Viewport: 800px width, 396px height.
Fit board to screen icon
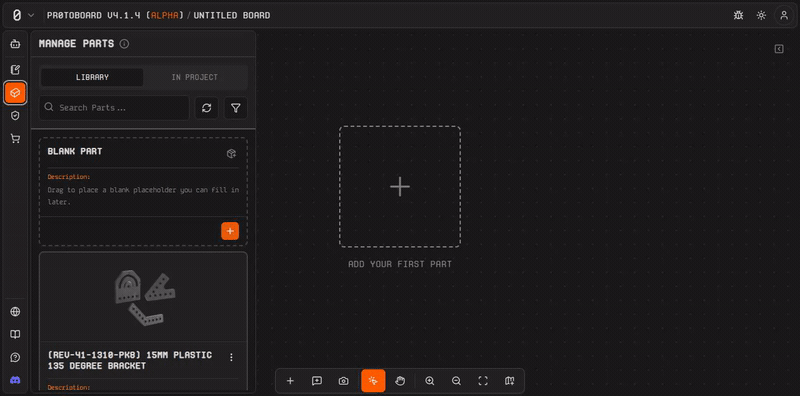483,381
